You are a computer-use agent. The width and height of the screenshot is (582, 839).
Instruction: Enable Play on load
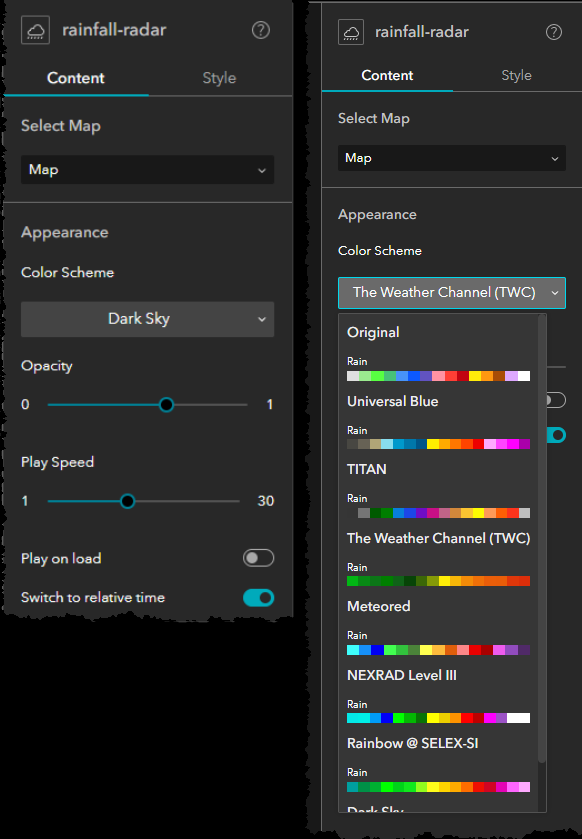(x=258, y=558)
